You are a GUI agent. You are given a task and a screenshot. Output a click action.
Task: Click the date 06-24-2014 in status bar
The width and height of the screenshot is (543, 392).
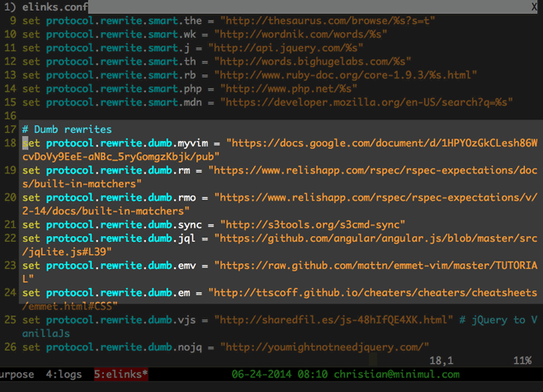click(x=261, y=374)
